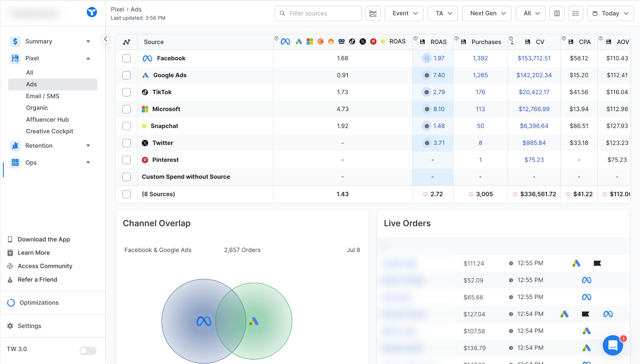The image size is (640, 364).
Task: Click Google Ads CV value $142,202.34
Action: coord(534,75)
